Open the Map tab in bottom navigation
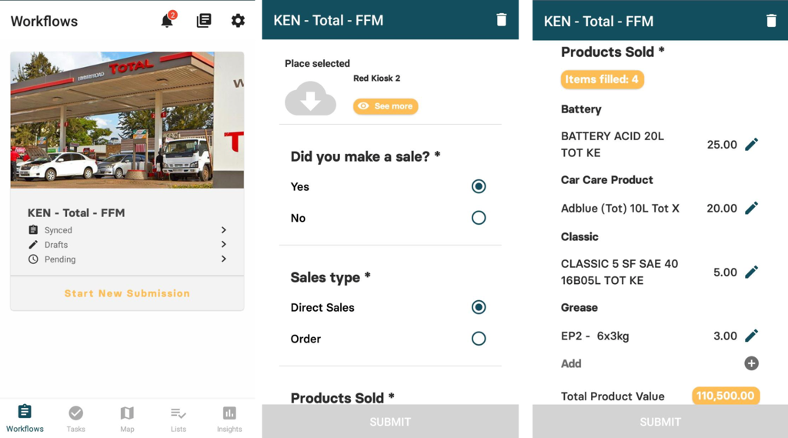This screenshot has height=438, width=788. point(127,419)
